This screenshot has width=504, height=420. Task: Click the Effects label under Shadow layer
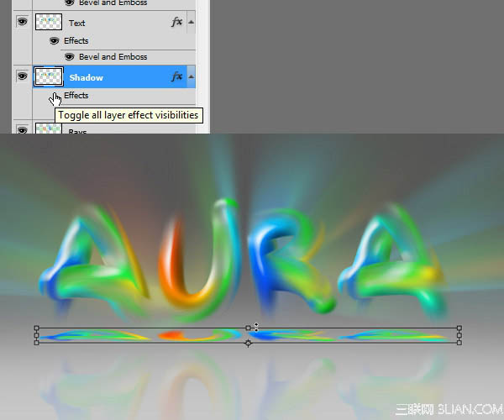click(x=76, y=96)
